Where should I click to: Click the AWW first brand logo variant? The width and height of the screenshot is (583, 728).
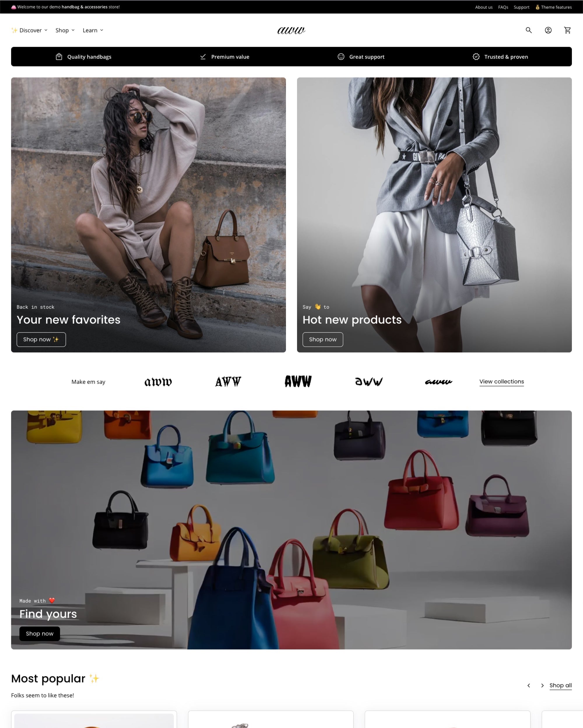tap(158, 381)
